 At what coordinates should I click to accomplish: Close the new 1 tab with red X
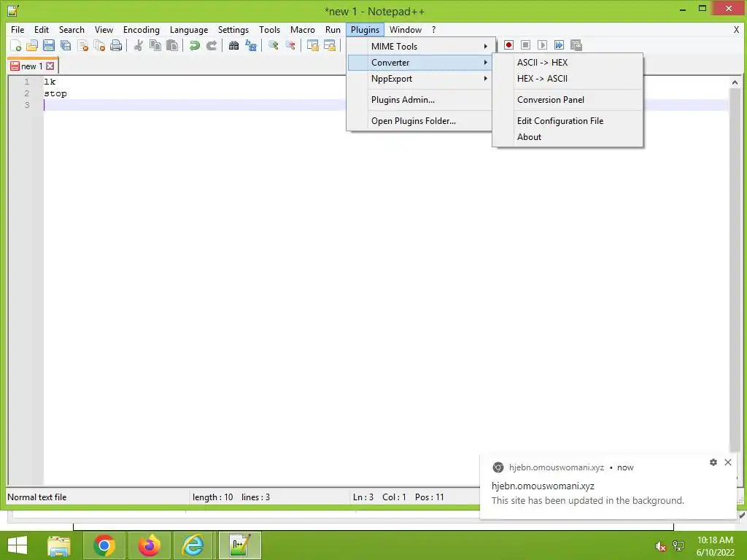click(50, 66)
